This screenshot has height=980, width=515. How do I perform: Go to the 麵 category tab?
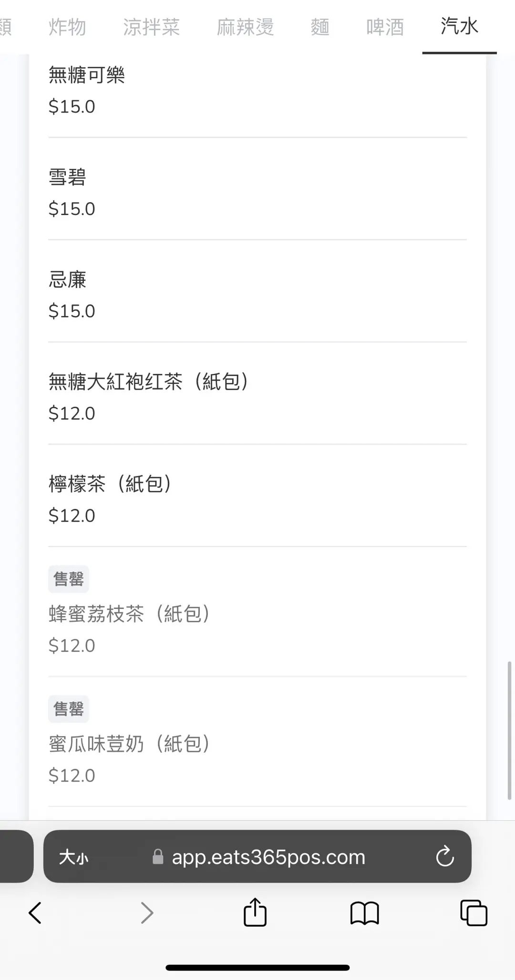(x=320, y=27)
